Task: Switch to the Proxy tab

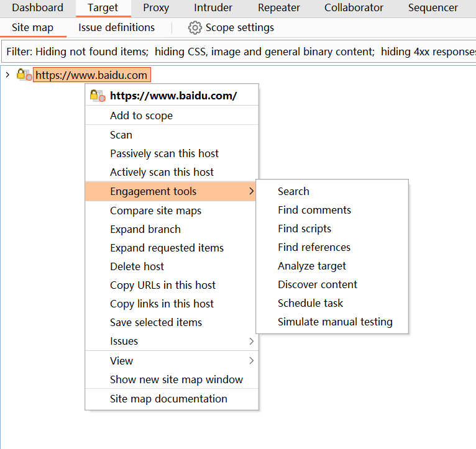Action: pos(155,8)
